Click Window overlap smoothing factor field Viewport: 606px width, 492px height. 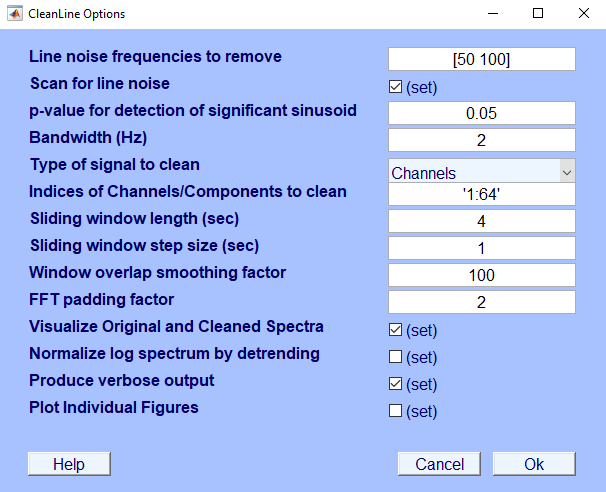[481, 275]
